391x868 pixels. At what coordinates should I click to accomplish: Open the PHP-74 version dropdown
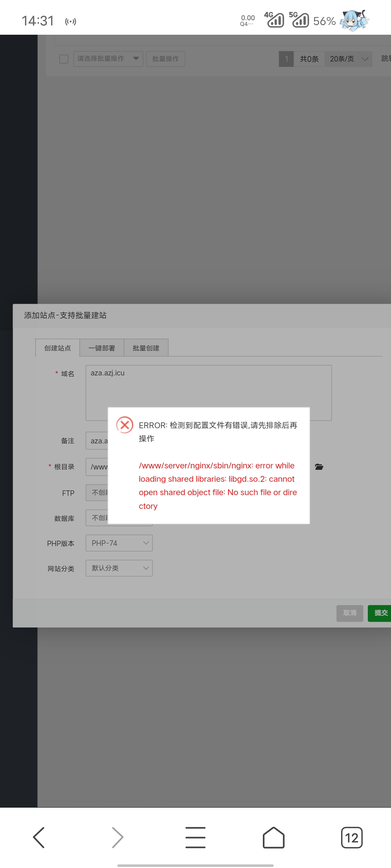point(119,543)
